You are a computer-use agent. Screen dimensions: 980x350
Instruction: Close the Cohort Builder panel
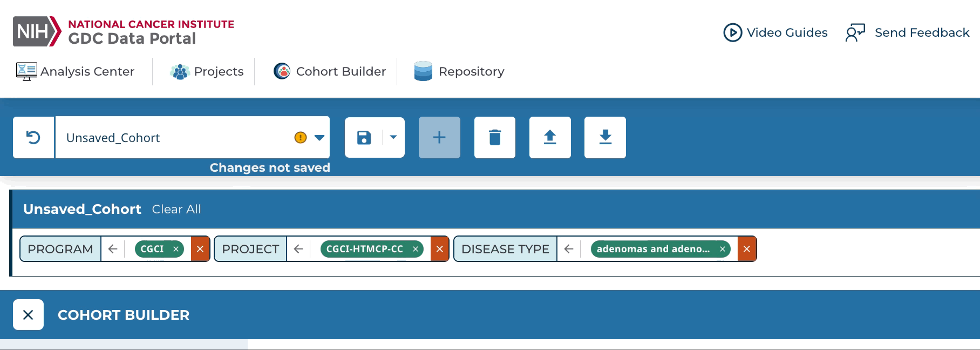28,315
